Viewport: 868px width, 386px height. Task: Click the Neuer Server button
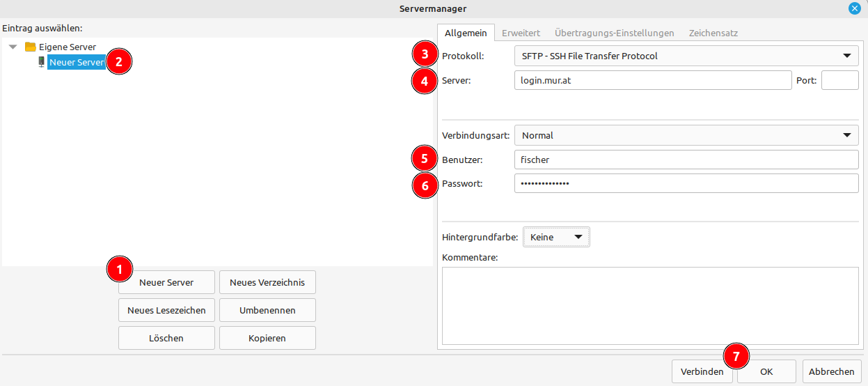pyautogui.click(x=166, y=283)
